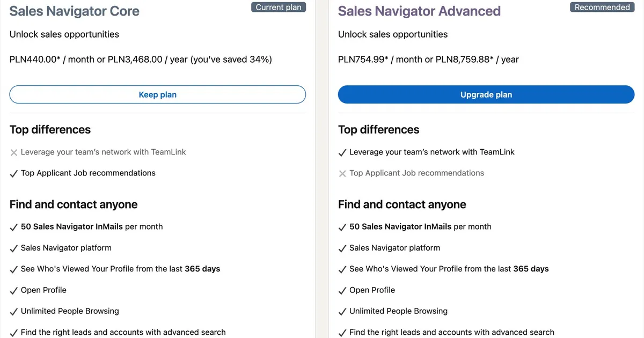Click checkmark beside 50 InMails in Core plan

point(14,227)
